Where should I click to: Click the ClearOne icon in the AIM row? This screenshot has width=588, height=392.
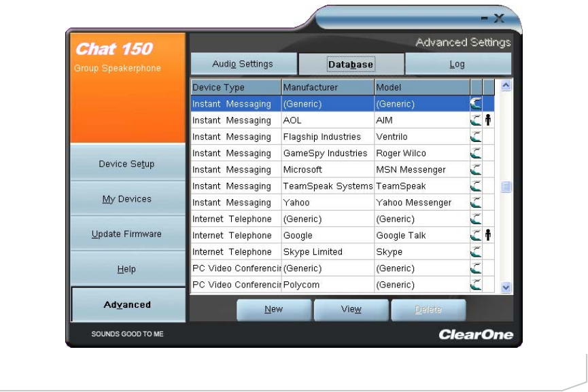point(476,120)
